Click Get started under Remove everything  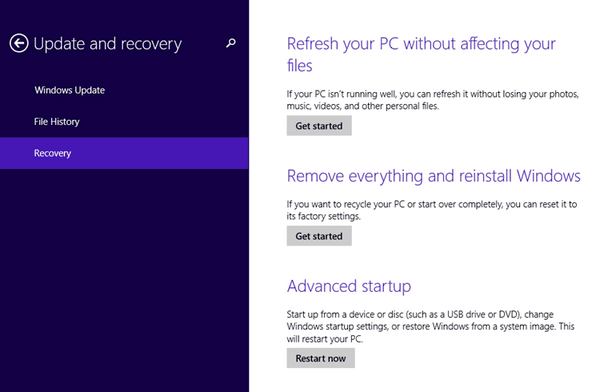319,236
